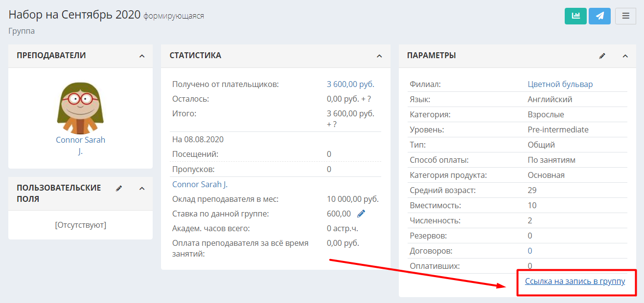
Task: Click the Язык value Английский
Action: pos(550,99)
